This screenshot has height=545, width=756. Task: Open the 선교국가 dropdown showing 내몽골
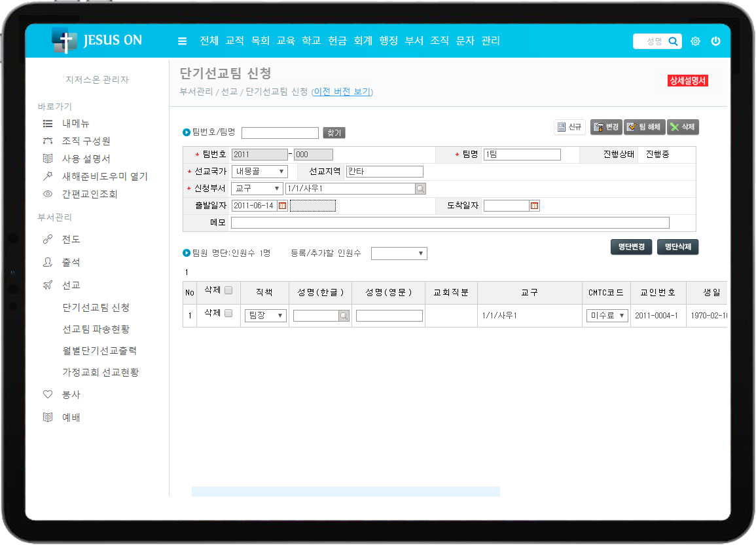[260, 172]
